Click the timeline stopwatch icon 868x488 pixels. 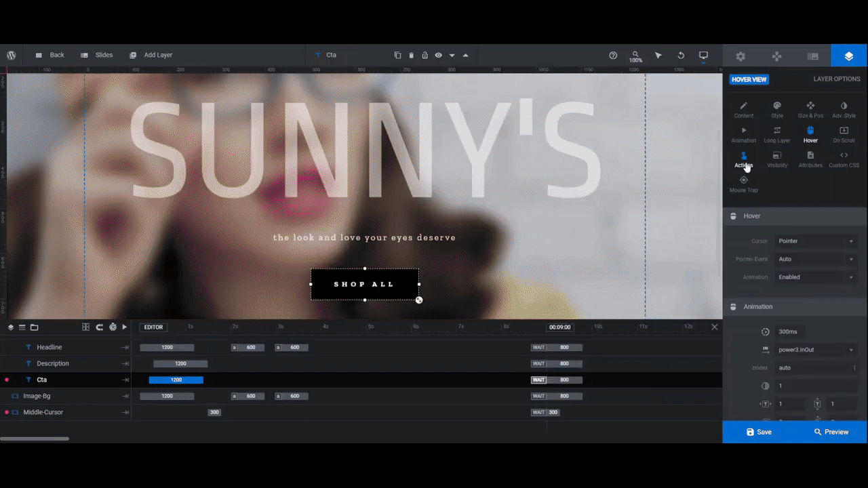click(x=113, y=327)
